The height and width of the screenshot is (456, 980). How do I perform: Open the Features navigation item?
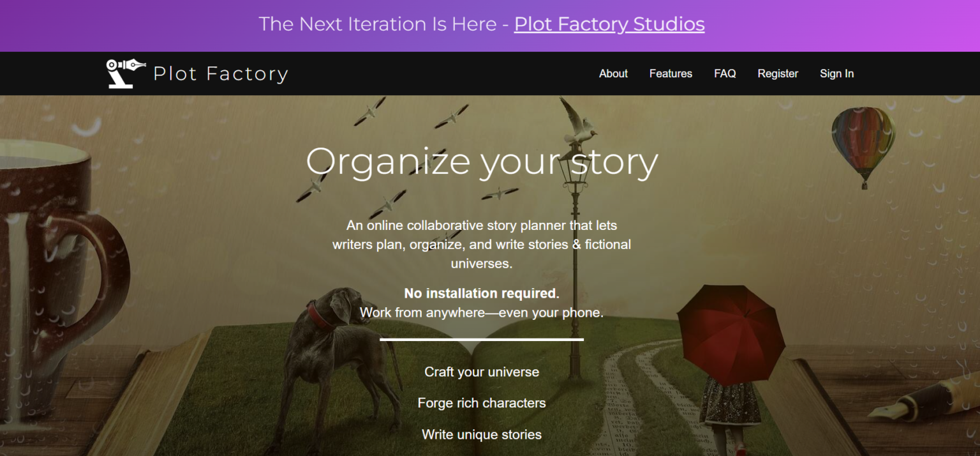[671, 73]
